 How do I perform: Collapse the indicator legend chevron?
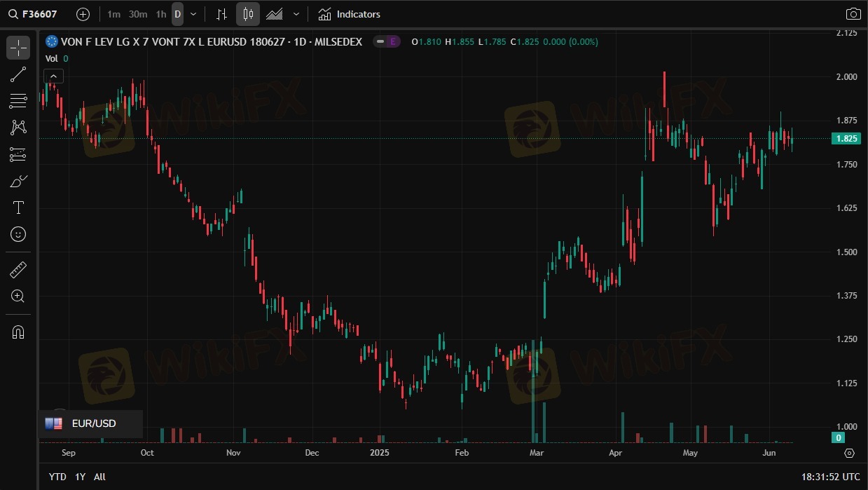coord(54,76)
